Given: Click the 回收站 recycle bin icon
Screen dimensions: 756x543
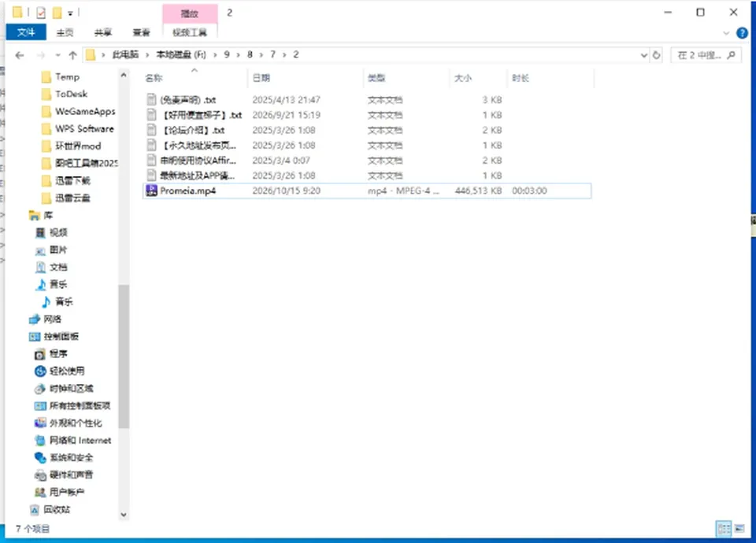Looking at the screenshot, I should [34, 509].
